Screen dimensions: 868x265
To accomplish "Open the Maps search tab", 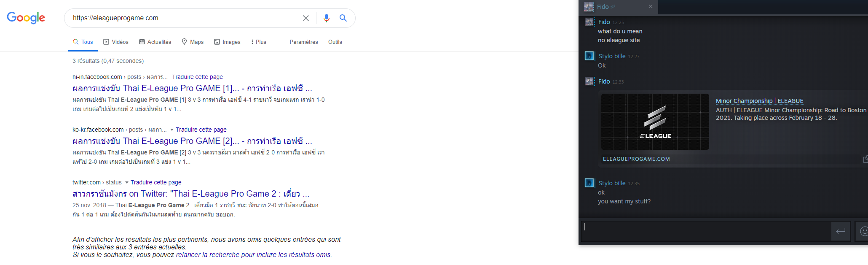I will pos(193,42).
